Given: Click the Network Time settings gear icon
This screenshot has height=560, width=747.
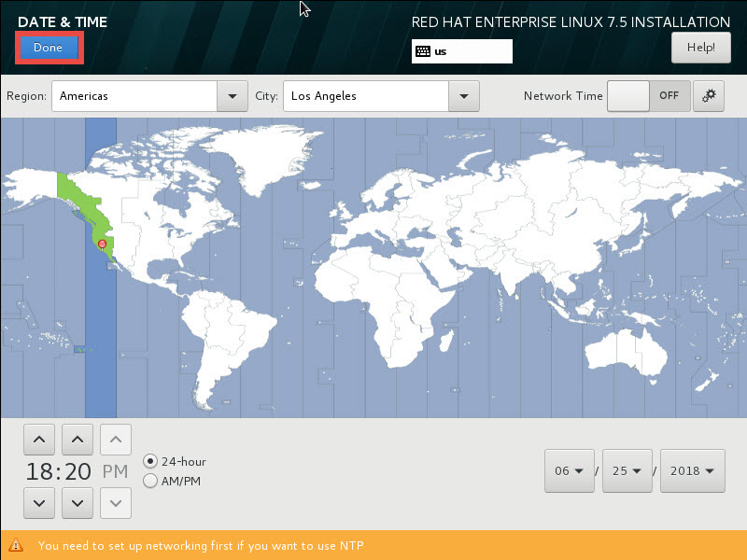Looking at the screenshot, I should 709,96.
